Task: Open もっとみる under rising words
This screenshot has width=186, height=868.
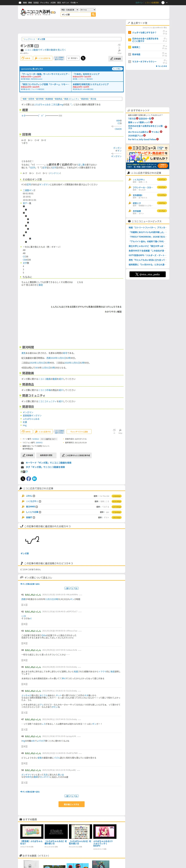Action: click(x=162, y=66)
